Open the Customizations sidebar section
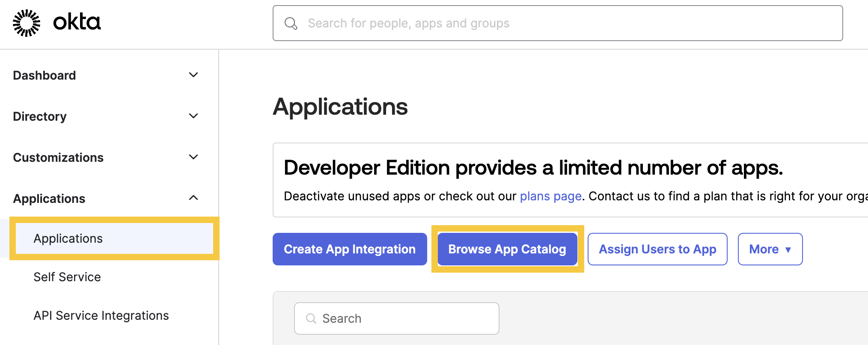This screenshot has height=345, width=868. [58, 158]
